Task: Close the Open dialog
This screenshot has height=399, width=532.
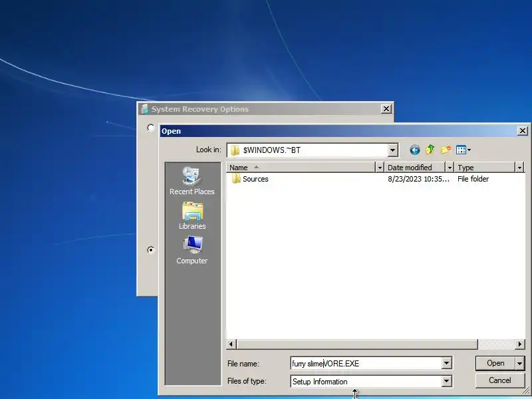Action: (x=523, y=130)
